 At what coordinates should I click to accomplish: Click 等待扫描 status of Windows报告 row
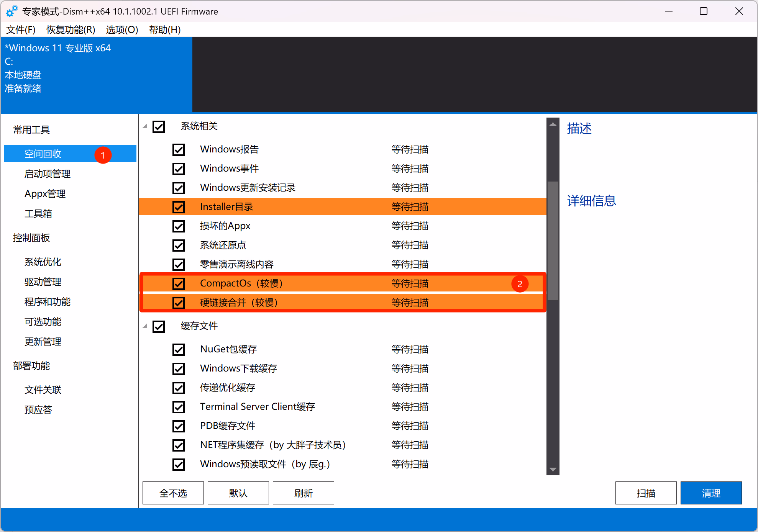pyautogui.click(x=410, y=149)
